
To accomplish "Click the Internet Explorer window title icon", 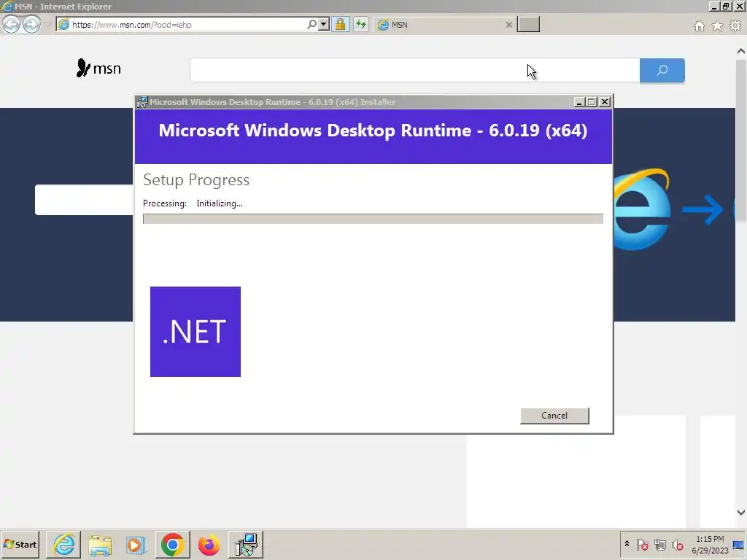I will point(7,6).
